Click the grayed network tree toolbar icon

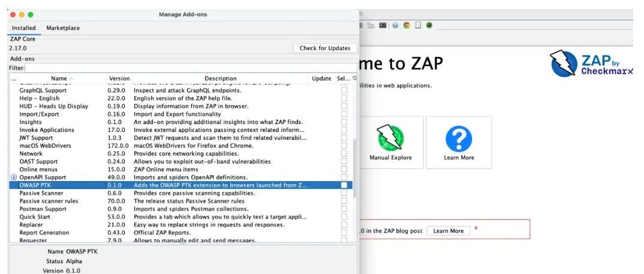tap(371, 25)
